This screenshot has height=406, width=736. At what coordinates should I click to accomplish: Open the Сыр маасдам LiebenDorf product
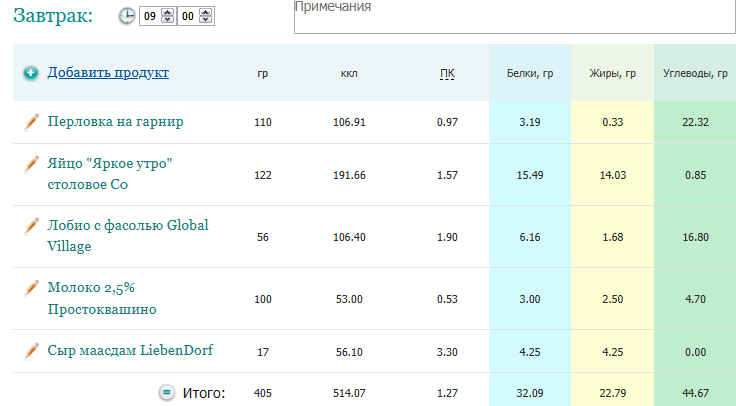click(130, 351)
